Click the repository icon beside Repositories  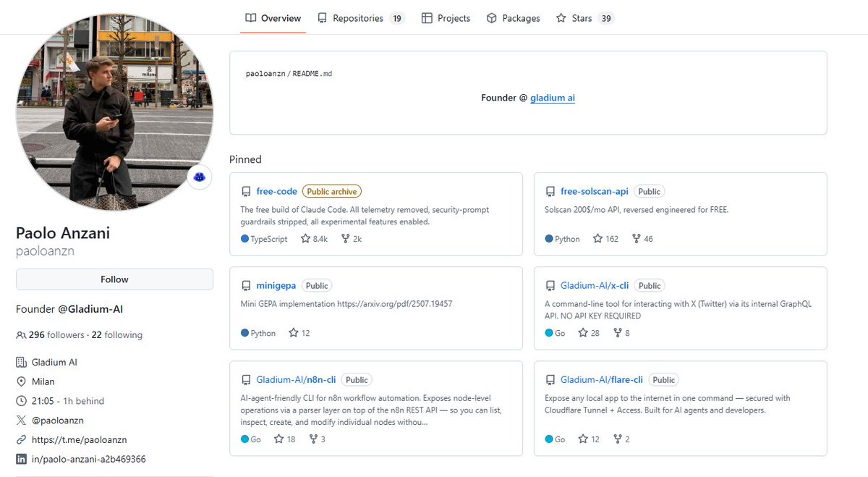(x=322, y=18)
